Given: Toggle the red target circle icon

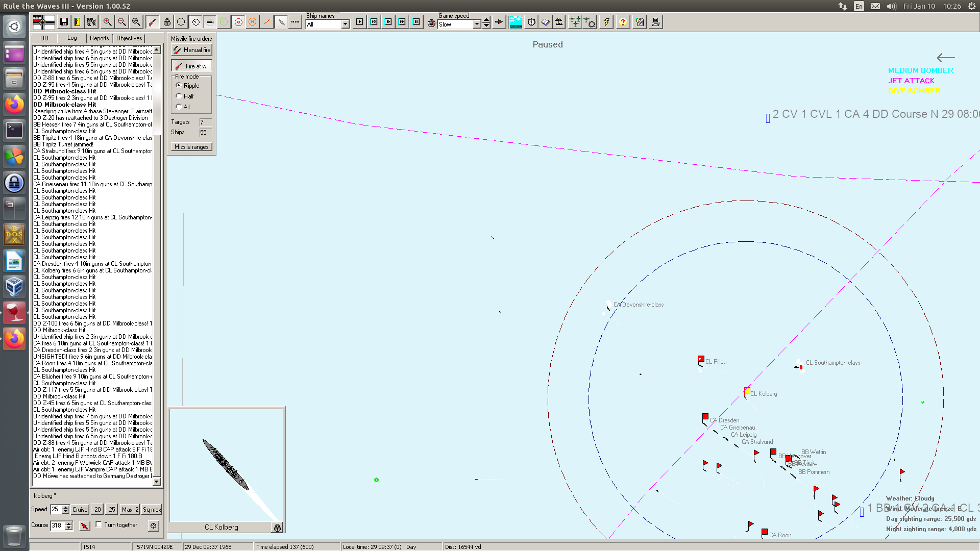Looking at the screenshot, I should click(x=238, y=22).
